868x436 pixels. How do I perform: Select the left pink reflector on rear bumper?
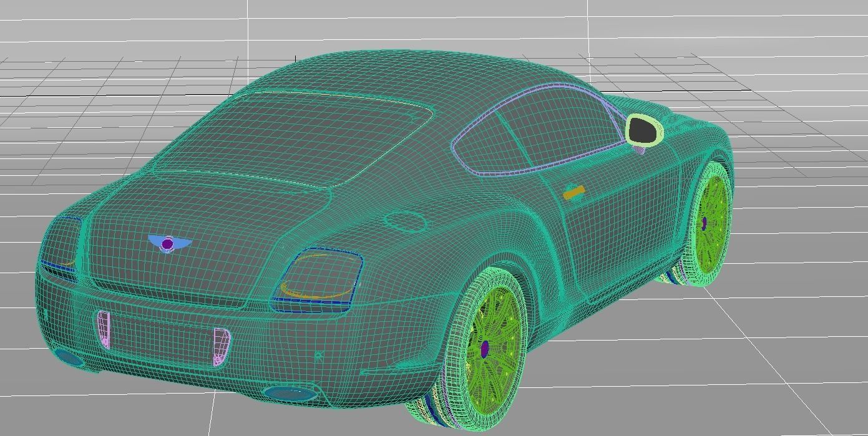(104, 329)
